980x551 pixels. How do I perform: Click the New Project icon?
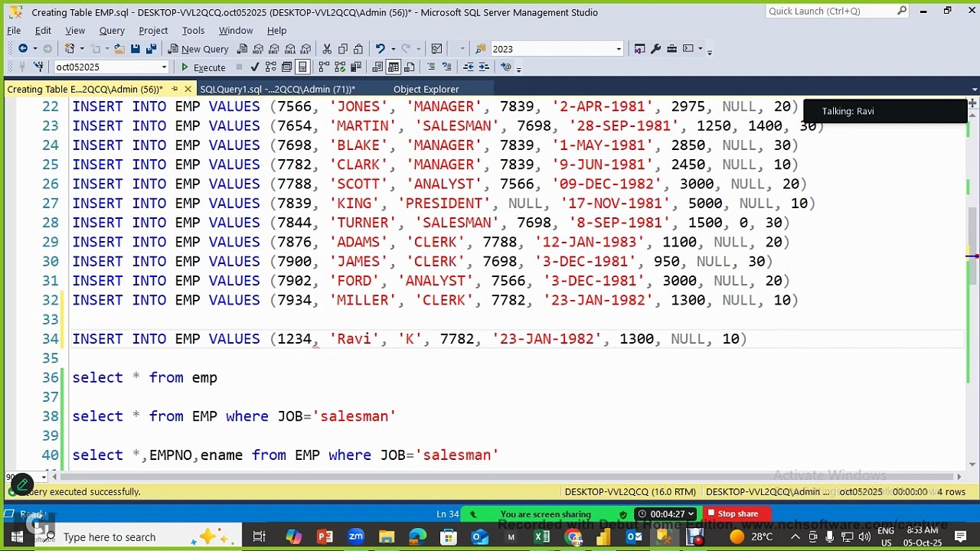coord(70,49)
